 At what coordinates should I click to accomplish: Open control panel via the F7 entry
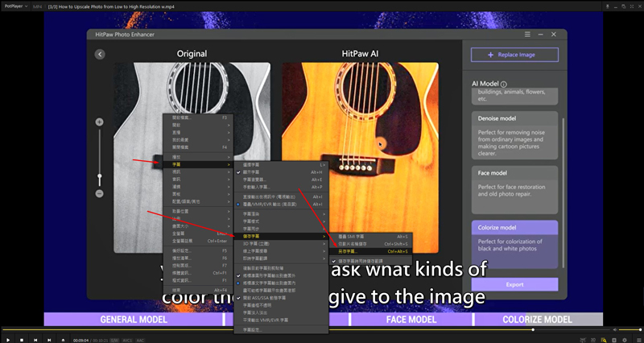pos(198,266)
